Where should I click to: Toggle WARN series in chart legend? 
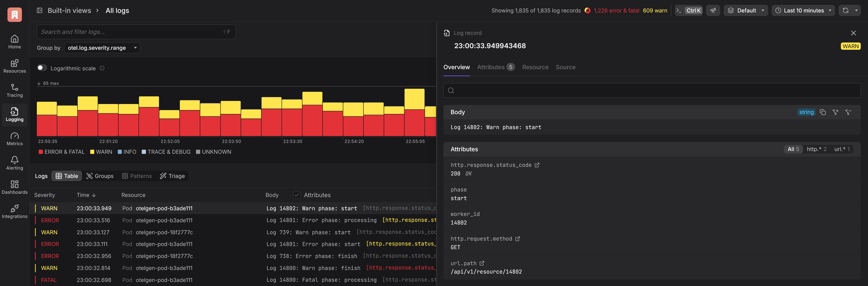click(101, 152)
